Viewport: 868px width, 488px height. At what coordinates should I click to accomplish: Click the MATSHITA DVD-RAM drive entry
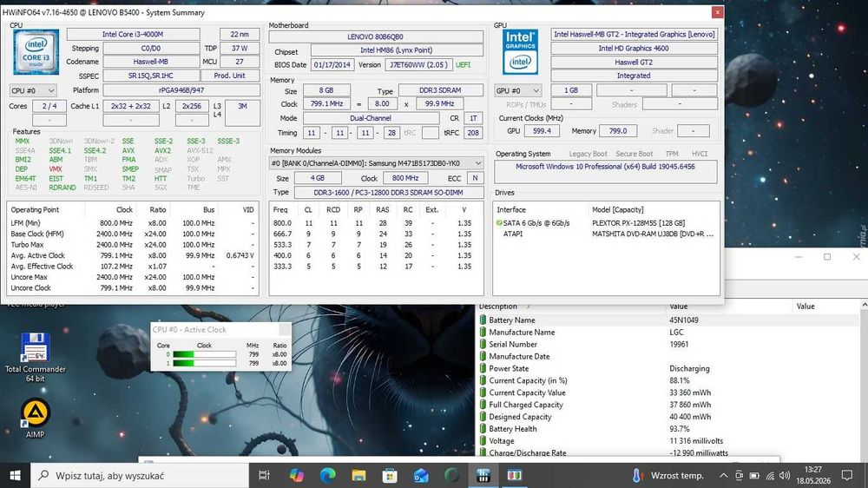[x=653, y=234]
